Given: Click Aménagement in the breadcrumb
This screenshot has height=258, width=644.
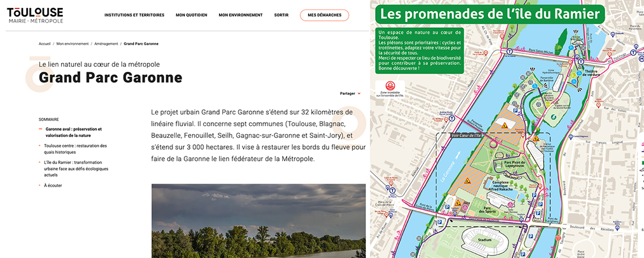Looking at the screenshot, I should tap(106, 44).
